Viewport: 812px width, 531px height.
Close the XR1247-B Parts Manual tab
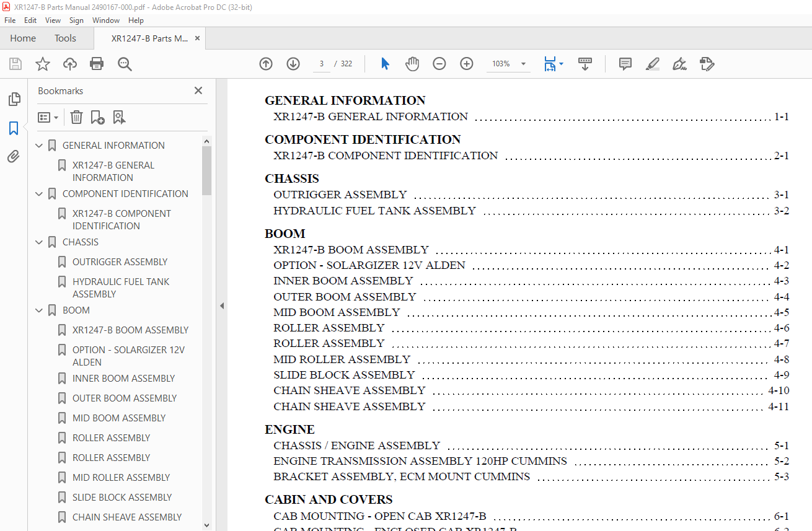coord(198,38)
